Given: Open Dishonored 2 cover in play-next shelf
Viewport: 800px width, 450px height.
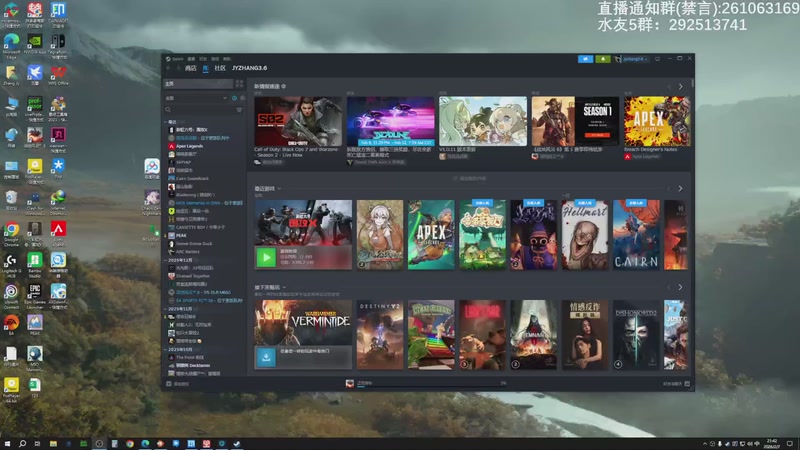Looking at the screenshot, I should (636, 335).
